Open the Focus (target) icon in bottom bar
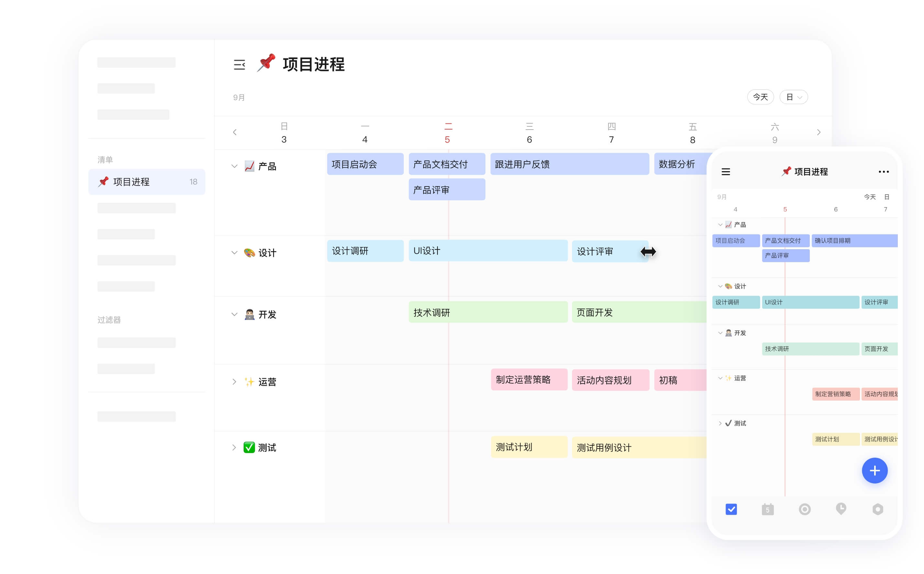924x574 pixels. pos(804,509)
